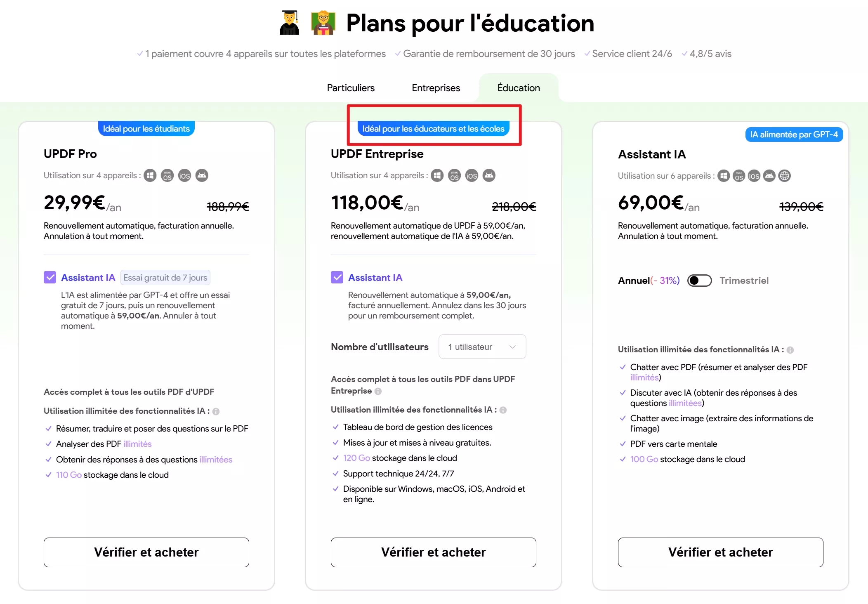Image resolution: width=868 pixels, height=604 pixels.
Task: Uncheck Assistant IA in the UPDF Entreprise plan
Action: pyautogui.click(x=337, y=277)
